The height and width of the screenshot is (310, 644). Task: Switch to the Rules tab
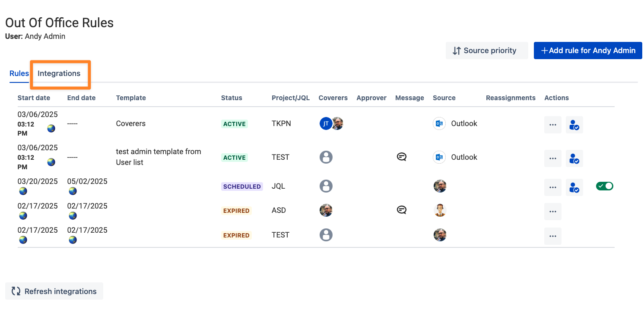click(x=19, y=73)
